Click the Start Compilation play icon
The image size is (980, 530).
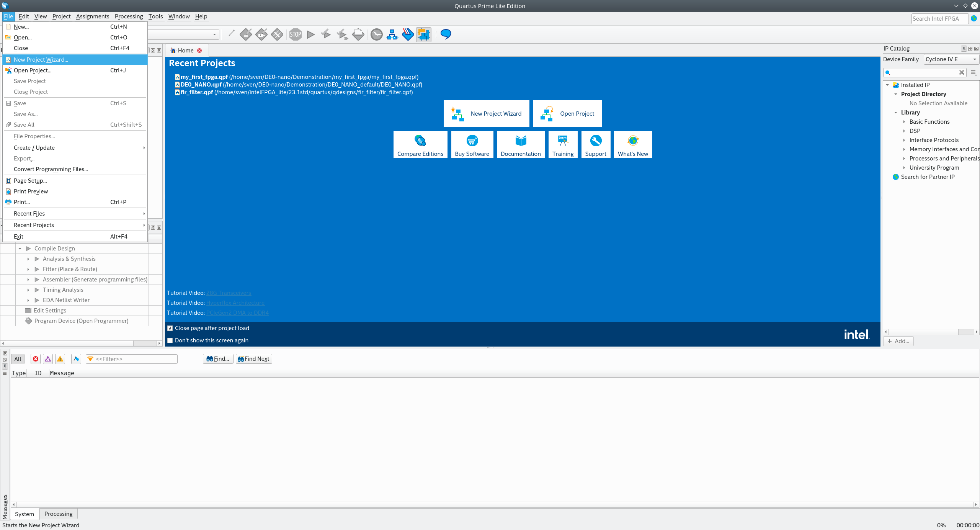pos(311,34)
